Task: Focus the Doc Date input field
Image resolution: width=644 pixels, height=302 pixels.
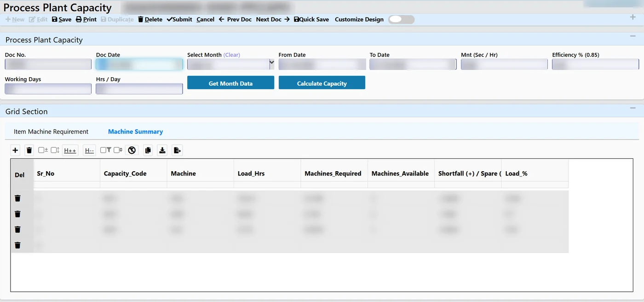Action: coord(139,64)
